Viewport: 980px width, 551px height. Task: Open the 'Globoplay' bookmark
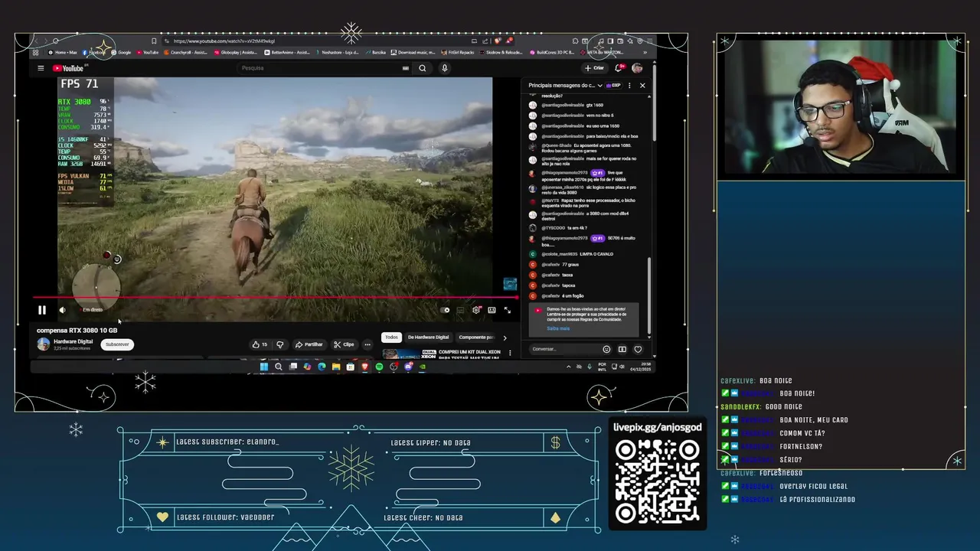(x=236, y=53)
